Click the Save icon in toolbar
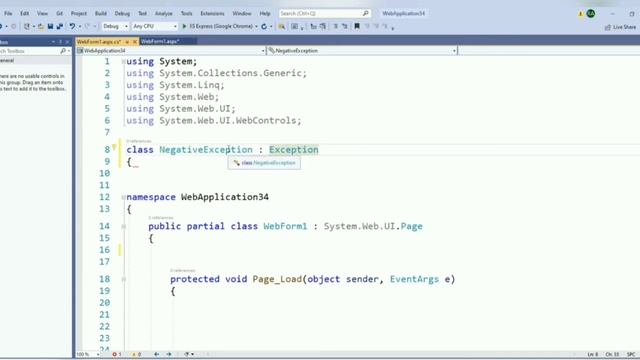The height and width of the screenshot is (360, 640). pos(50,27)
